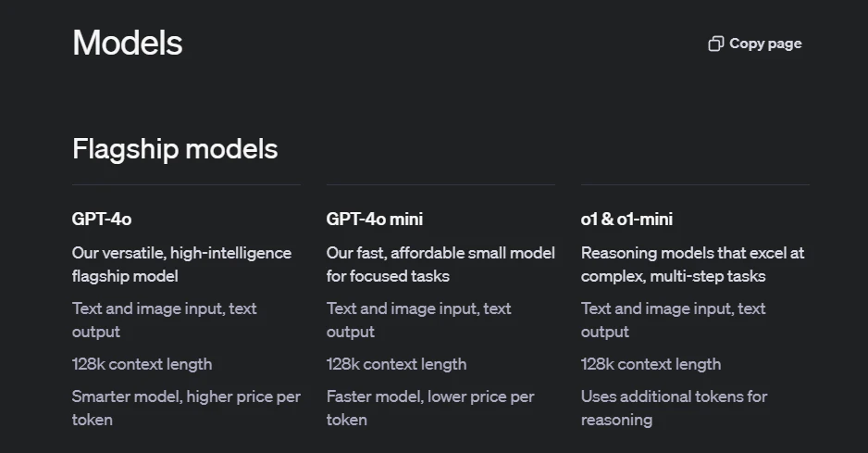Click o1's text and image input line
This screenshot has width=868, height=453.
tap(673, 320)
